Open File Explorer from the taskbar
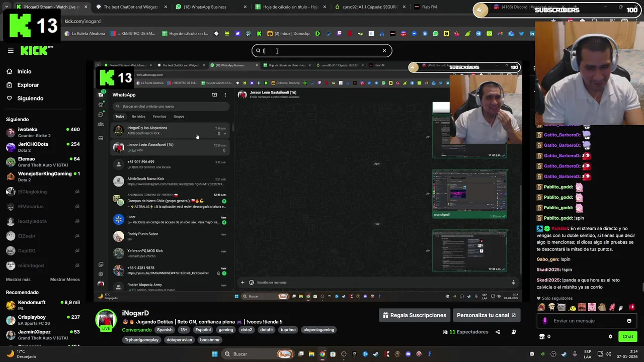The height and width of the screenshot is (362, 644). (311, 354)
